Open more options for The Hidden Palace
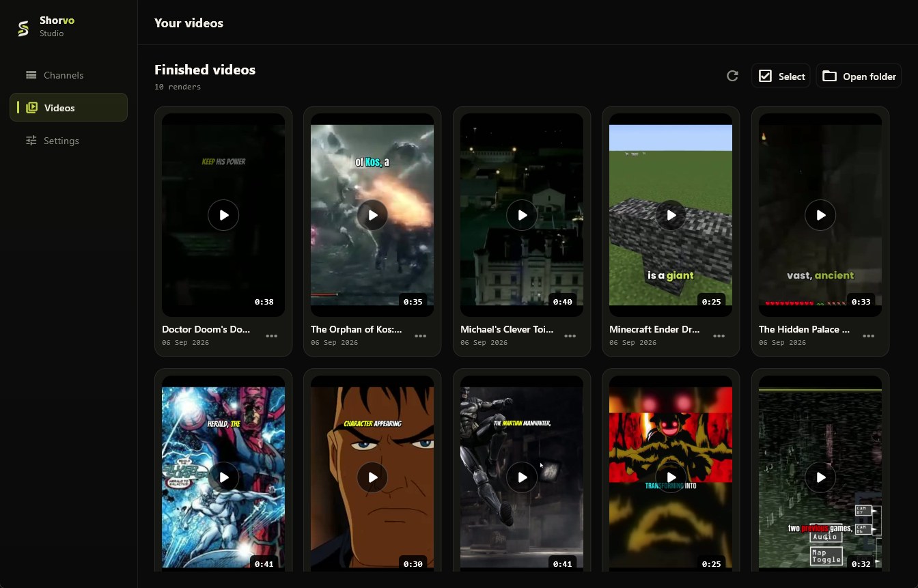918x588 pixels. click(x=869, y=336)
